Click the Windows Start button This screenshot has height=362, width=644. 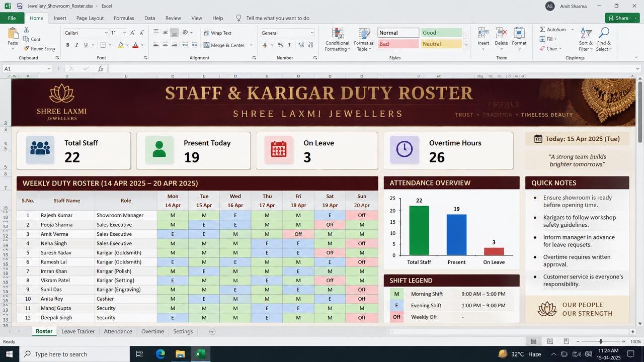(x=9, y=354)
